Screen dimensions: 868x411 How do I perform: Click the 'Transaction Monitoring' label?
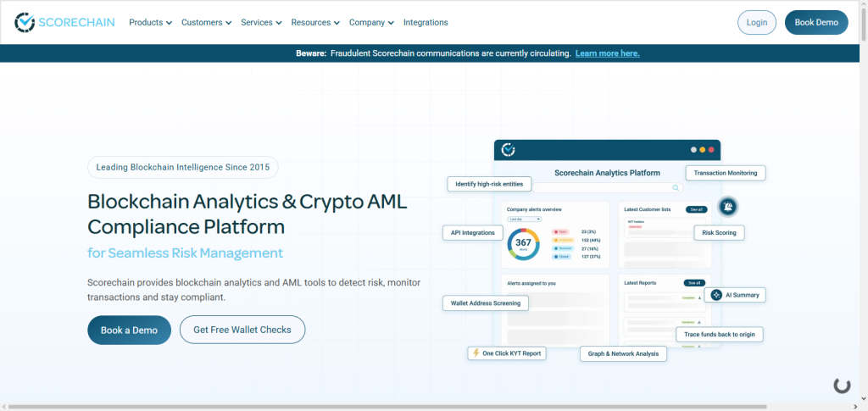726,173
